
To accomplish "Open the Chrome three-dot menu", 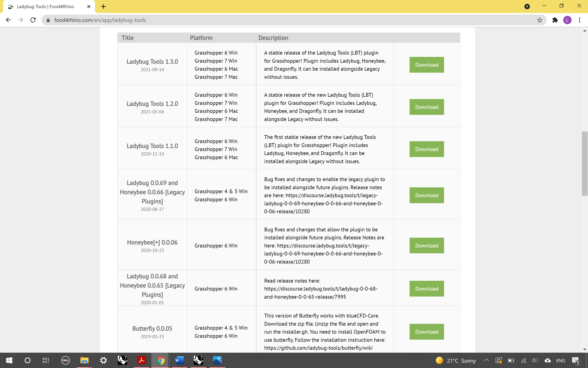I will [580, 20].
